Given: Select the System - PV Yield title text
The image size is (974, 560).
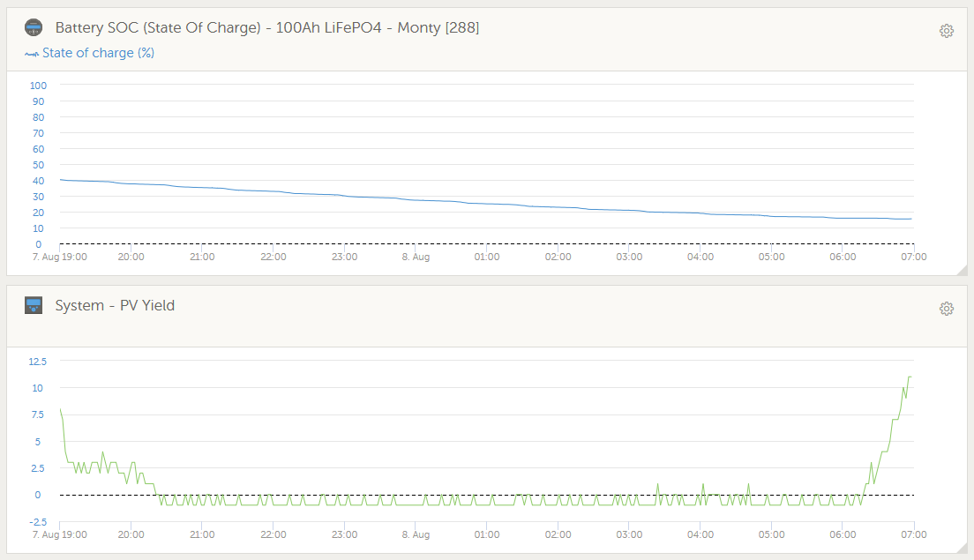Looking at the screenshot, I should (115, 306).
